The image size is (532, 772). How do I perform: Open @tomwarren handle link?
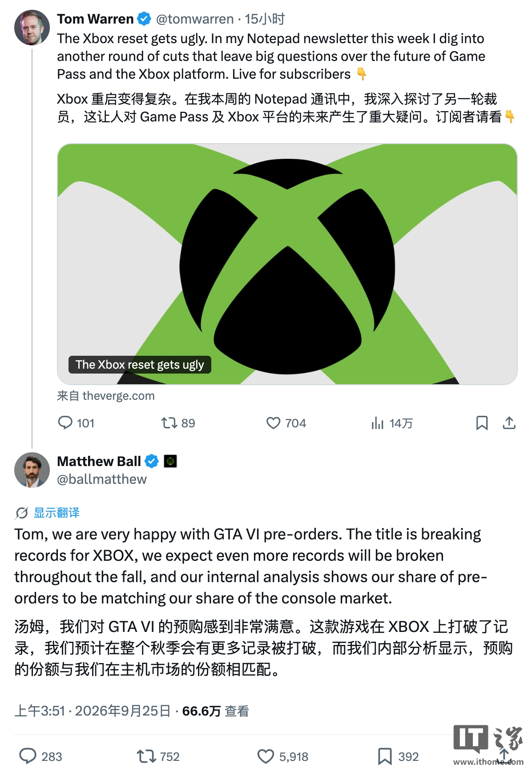(195, 19)
